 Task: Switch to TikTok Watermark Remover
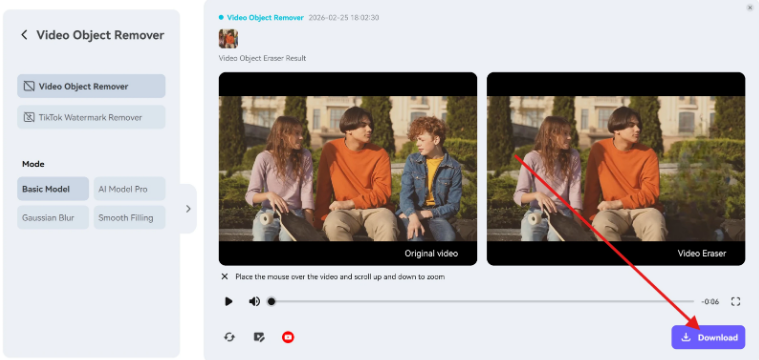coord(91,117)
